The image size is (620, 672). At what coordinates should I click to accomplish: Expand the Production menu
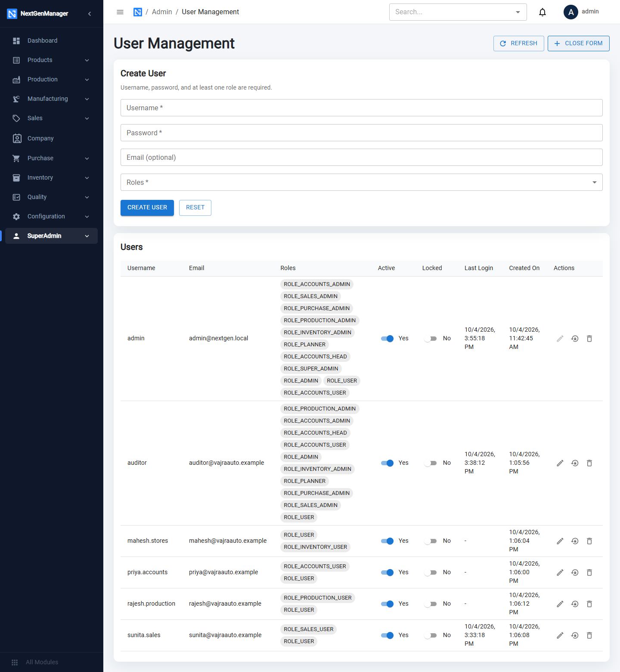pyautogui.click(x=51, y=79)
